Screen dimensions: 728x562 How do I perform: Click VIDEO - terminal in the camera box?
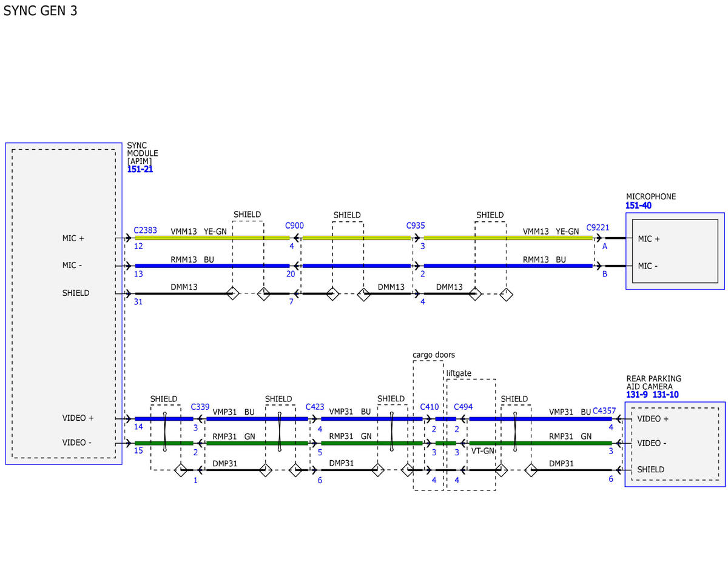[x=652, y=443]
